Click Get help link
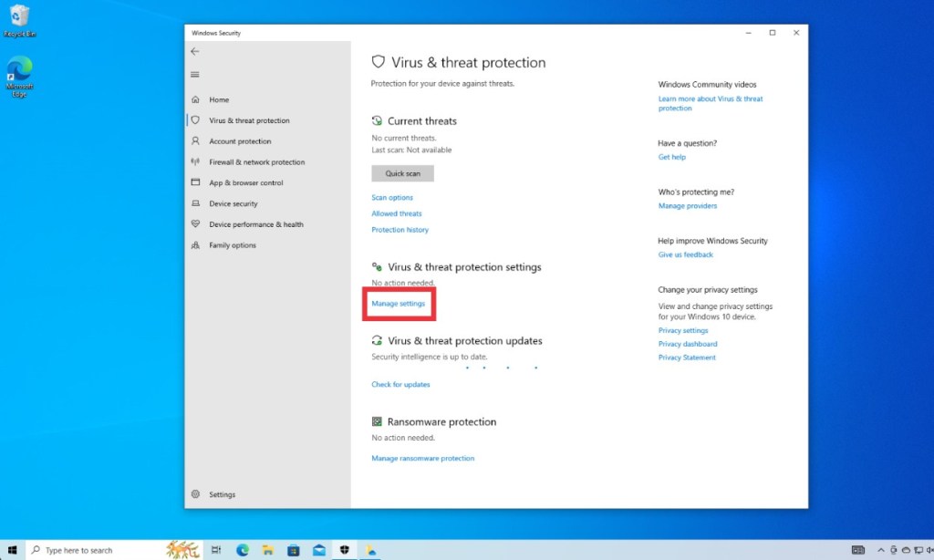Image resolution: width=934 pixels, height=560 pixels. [x=672, y=157]
